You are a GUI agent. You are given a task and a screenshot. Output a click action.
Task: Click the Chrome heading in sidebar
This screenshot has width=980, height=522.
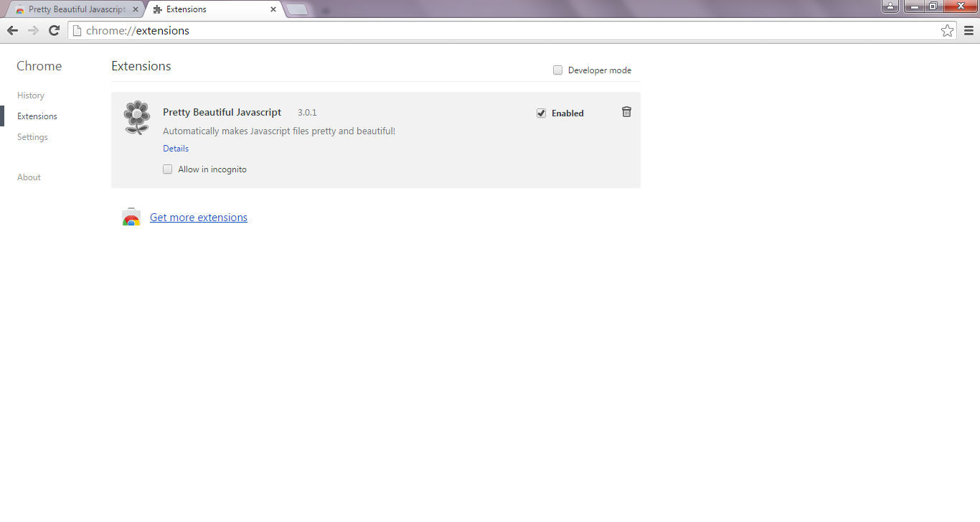[x=39, y=66]
